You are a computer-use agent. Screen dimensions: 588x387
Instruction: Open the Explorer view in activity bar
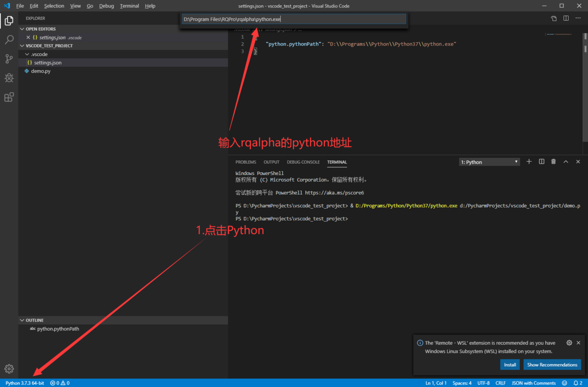9,20
